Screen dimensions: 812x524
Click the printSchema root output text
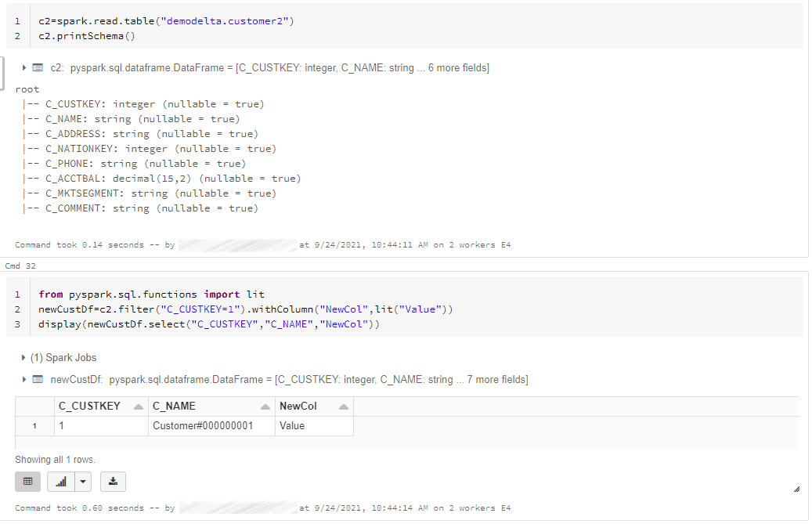pyautogui.click(x=27, y=89)
